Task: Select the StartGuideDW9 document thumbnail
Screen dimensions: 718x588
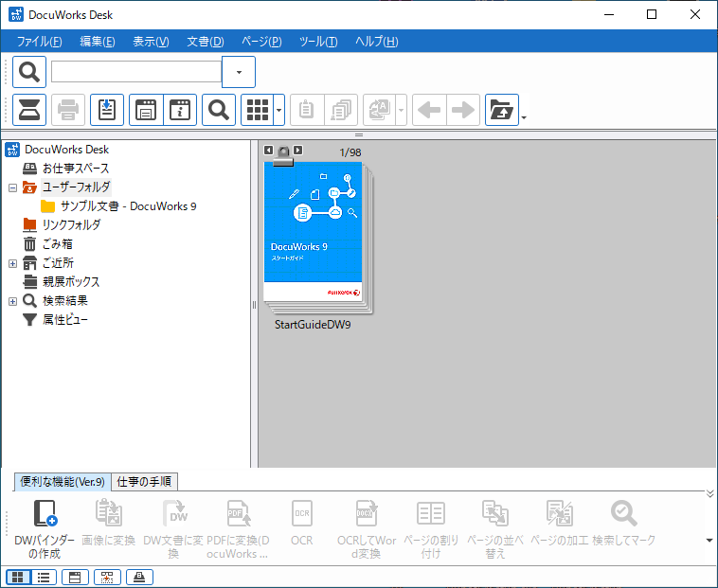Action: (318, 238)
